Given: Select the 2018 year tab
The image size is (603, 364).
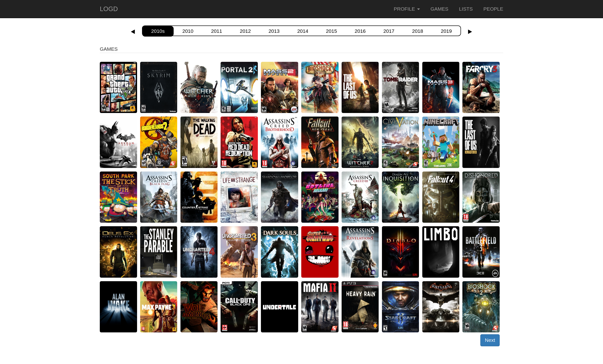Looking at the screenshot, I should [x=418, y=31].
